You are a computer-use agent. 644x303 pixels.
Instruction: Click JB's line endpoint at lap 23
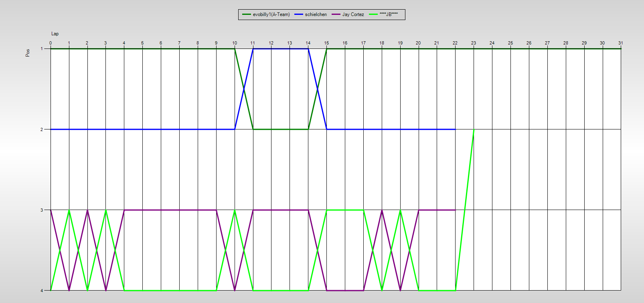coord(474,129)
